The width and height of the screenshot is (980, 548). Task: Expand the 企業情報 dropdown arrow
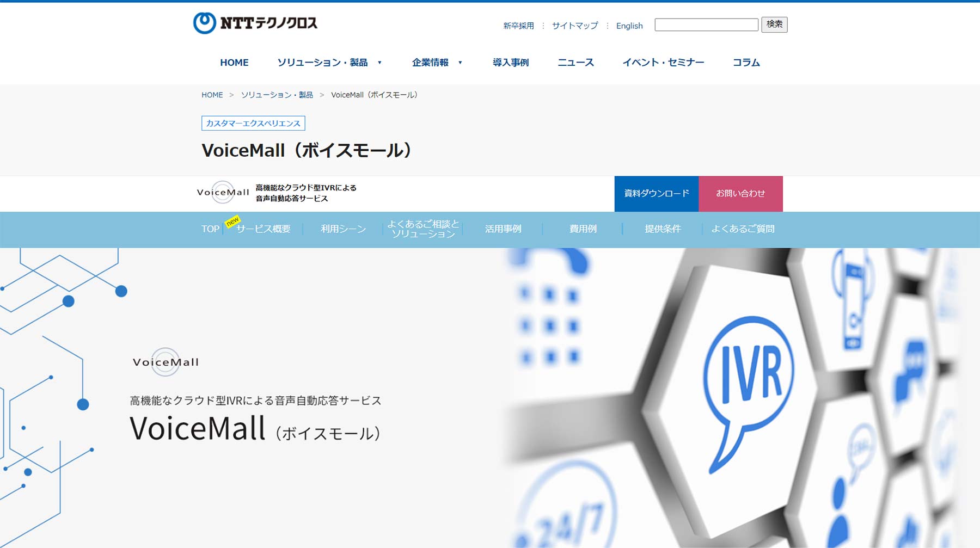460,63
